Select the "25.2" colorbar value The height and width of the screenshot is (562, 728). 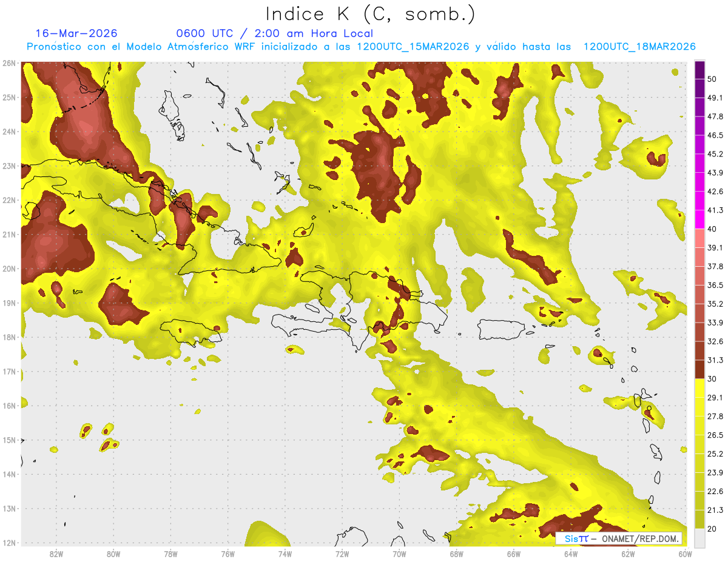pyautogui.click(x=715, y=453)
